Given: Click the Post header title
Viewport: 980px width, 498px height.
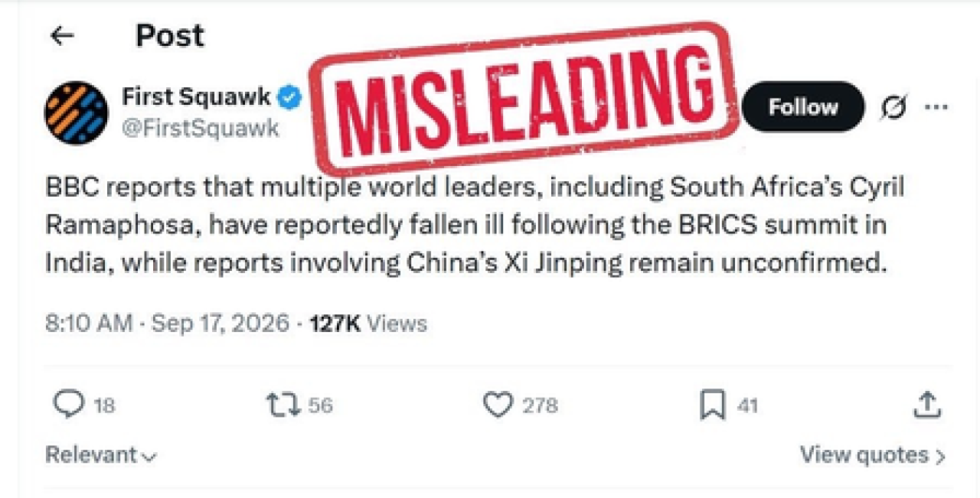Looking at the screenshot, I should point(170,35).
